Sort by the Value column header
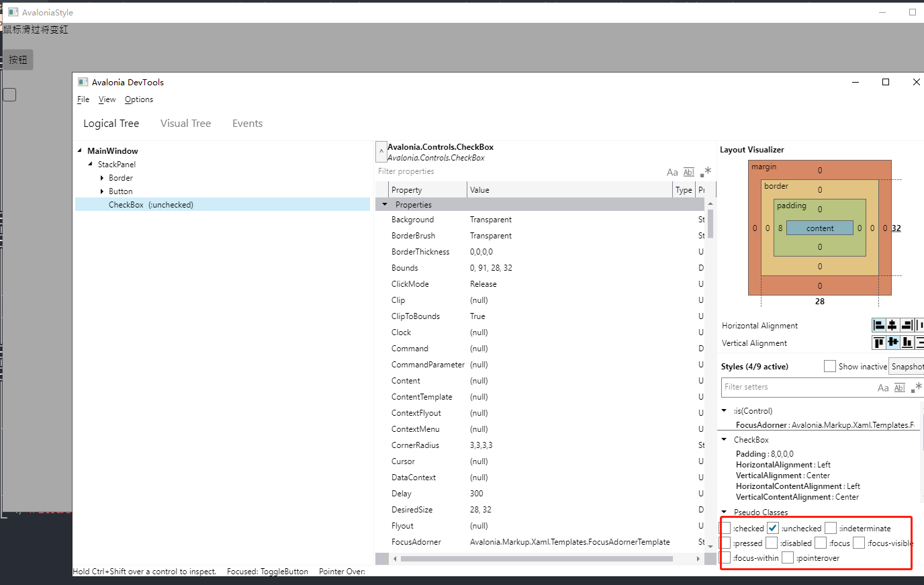Image resolution: width=924 pixels, height=585 pixels. pyautogui.click(x=569, y=190)
